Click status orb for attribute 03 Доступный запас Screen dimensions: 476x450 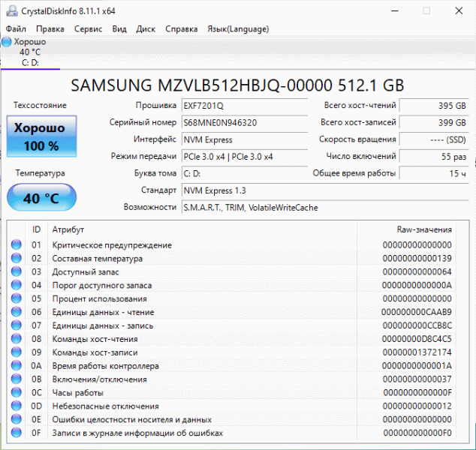16,271
